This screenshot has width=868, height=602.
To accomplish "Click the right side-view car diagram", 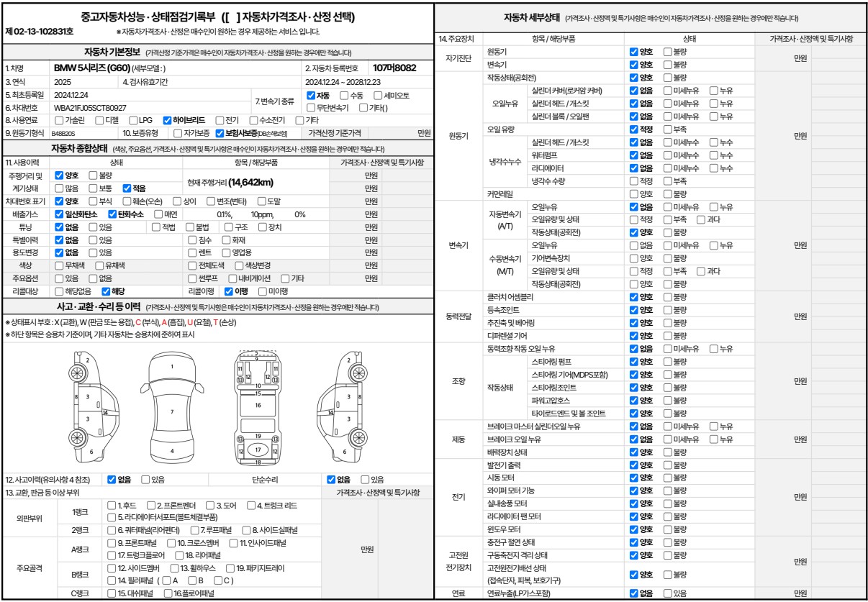I will pyautogui.click(x=345, y=408).
